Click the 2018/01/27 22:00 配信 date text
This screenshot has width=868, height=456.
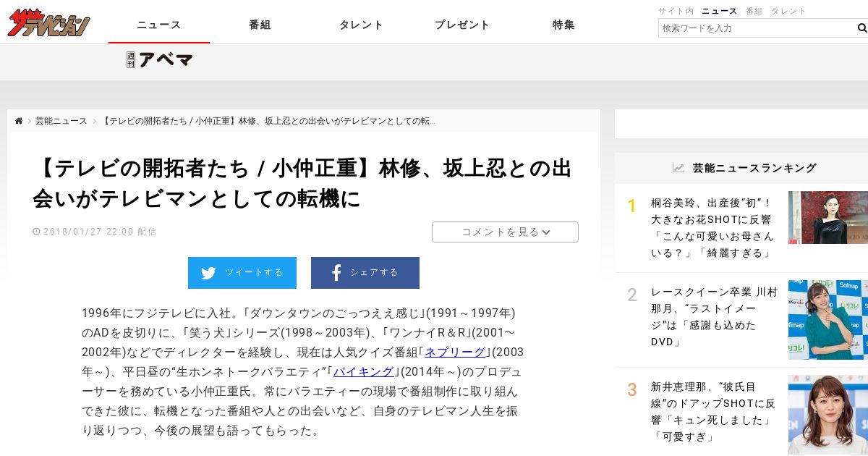100,232
